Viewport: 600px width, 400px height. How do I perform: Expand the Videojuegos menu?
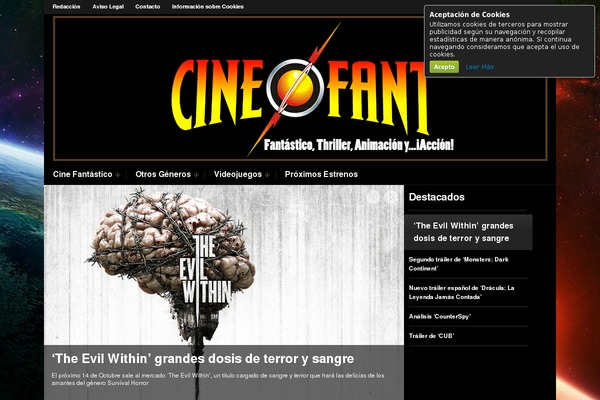(241, 174)
